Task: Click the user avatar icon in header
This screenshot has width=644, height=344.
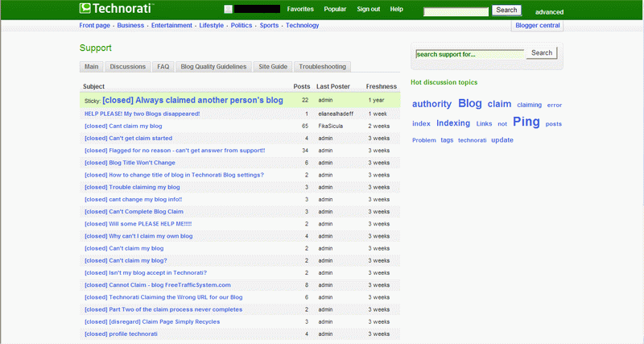Action: pos(229,9)
